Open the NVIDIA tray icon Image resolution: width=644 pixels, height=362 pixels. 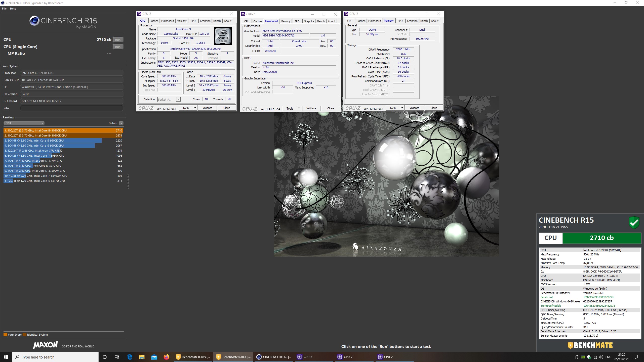click(583, 357)
